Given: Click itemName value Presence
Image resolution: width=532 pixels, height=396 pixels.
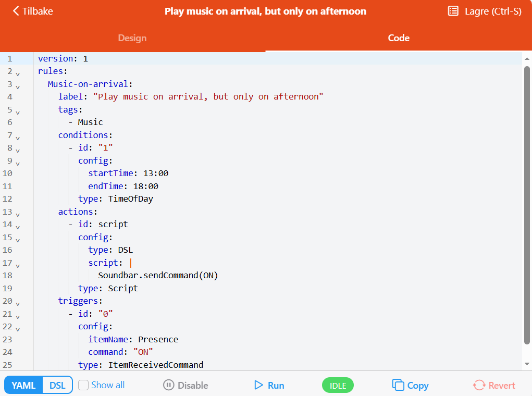Looking at the screenshot, I should [x=158, y=339].
